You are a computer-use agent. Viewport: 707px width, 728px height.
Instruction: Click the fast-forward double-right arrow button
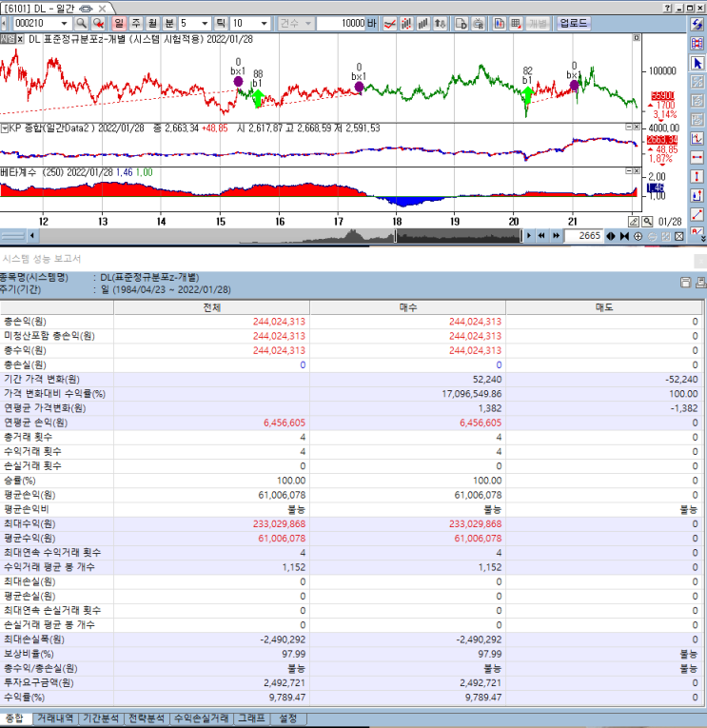[x=556, y=236]
